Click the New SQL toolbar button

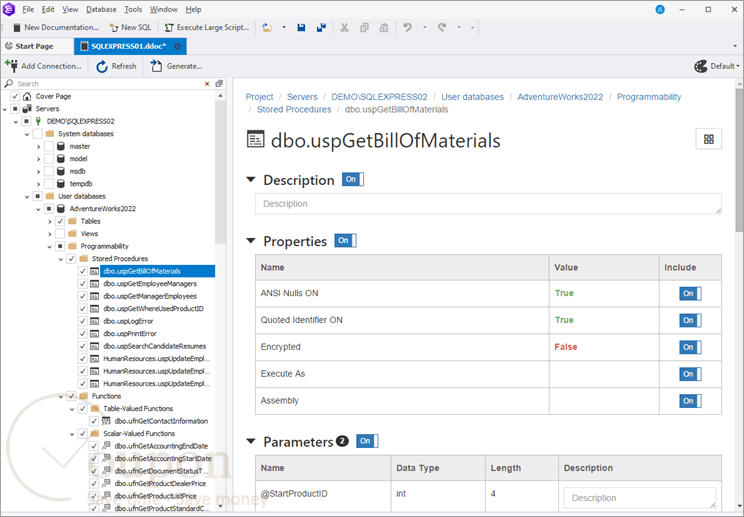(130, 28)
